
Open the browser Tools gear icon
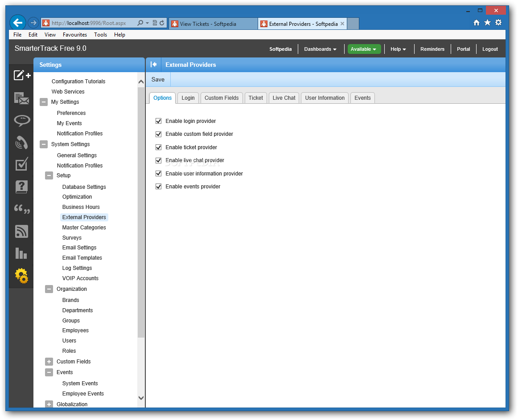pyautogui.click(x=498, y=22)
